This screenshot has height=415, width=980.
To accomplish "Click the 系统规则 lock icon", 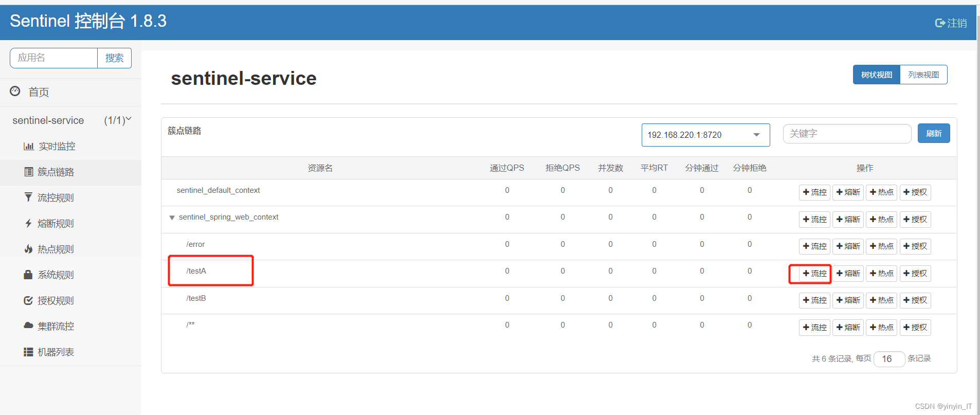I will click(x=28, y=275).
